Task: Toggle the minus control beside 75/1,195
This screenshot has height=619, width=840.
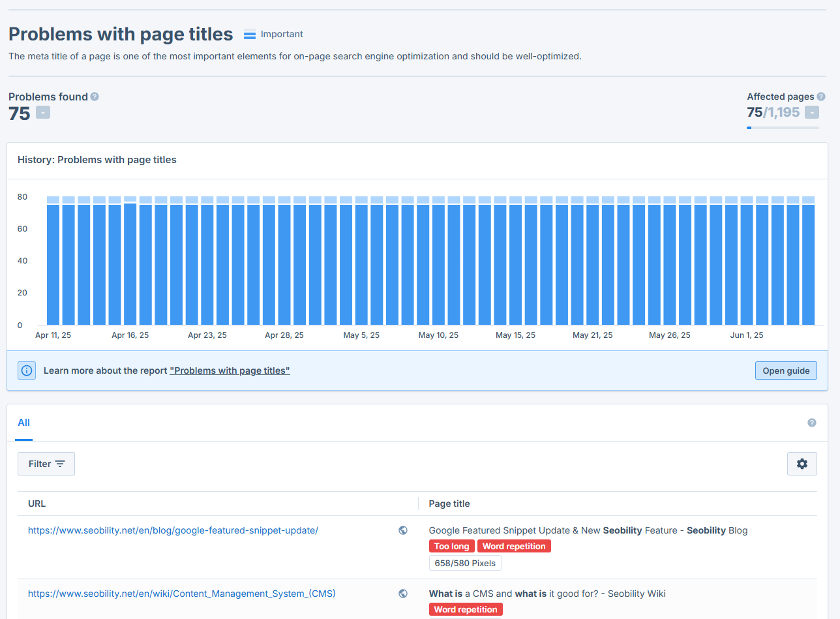Action: point(812,112)
